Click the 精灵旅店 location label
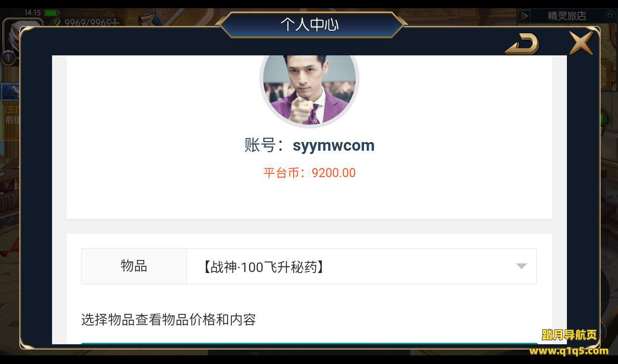The image size is (618, 364). pyautogui.click(x=566, y=16)
